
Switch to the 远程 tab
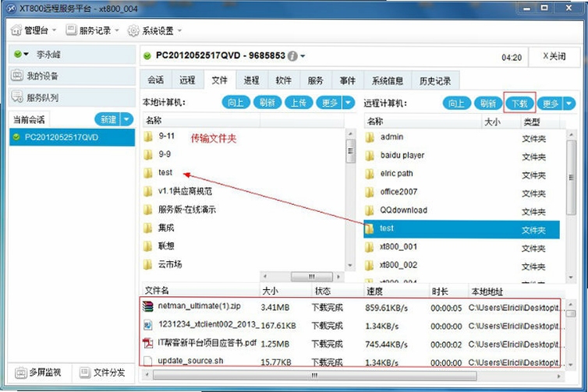coord(187,79)
